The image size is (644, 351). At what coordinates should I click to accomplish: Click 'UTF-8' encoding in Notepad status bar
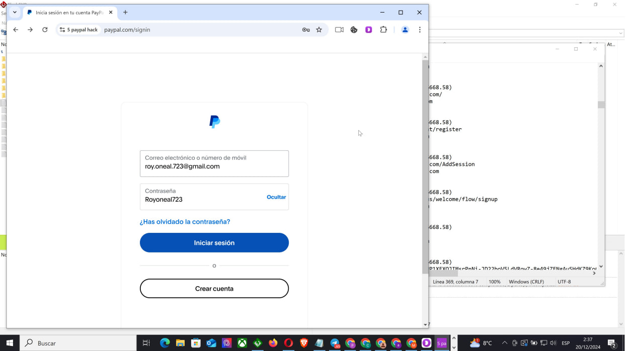[x=564, y=282]
